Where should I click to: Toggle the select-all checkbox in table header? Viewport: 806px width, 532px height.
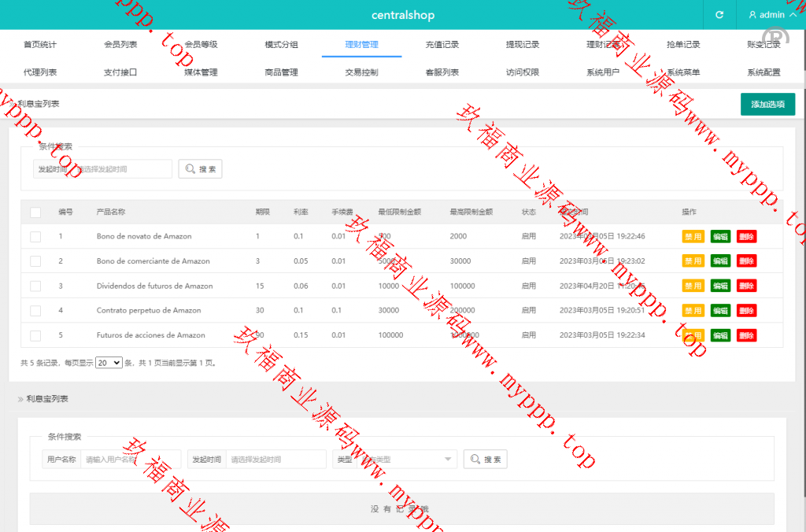pos(35,212)
